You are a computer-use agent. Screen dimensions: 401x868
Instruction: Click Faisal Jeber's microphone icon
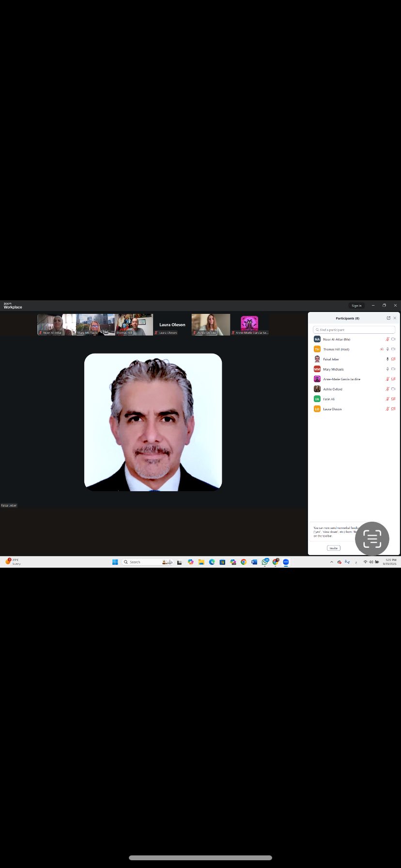(387, 359)
